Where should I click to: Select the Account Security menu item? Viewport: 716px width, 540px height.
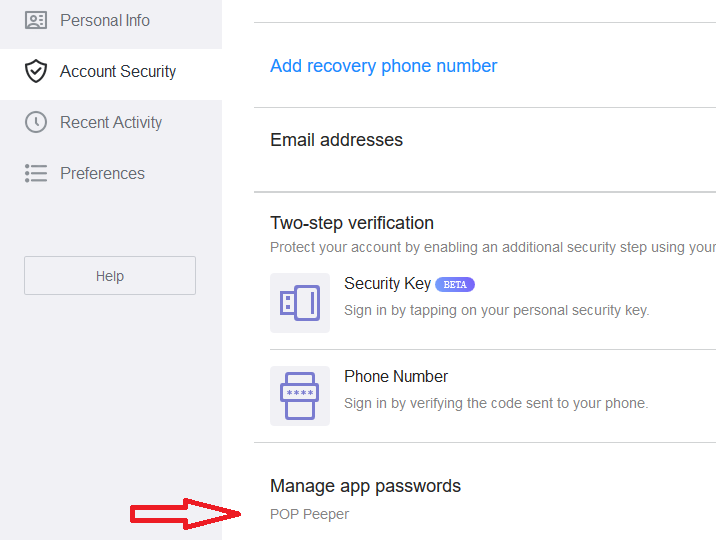[111, 72]
